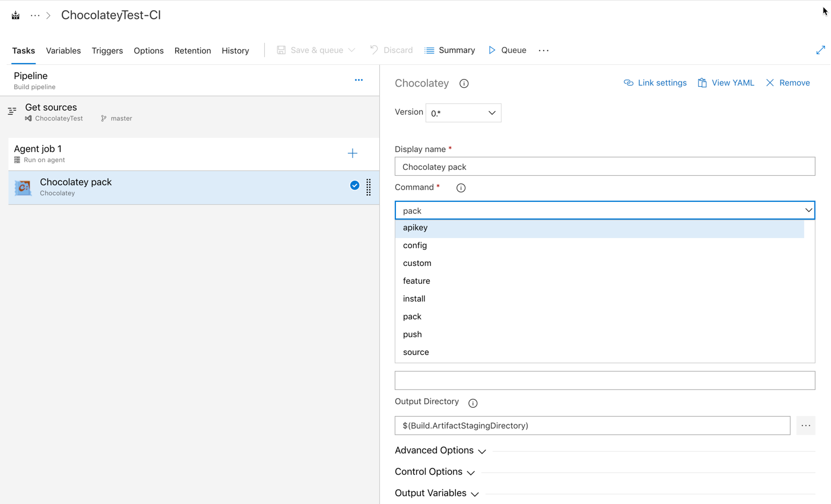Click the Display name input field
The image size is (831, 504).
[604, 167]
